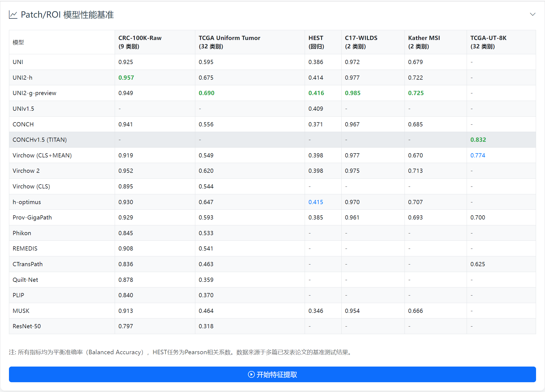545x392 pixels.
Task: Click the play icon in 开始特征提取 button
Action: 251,374
